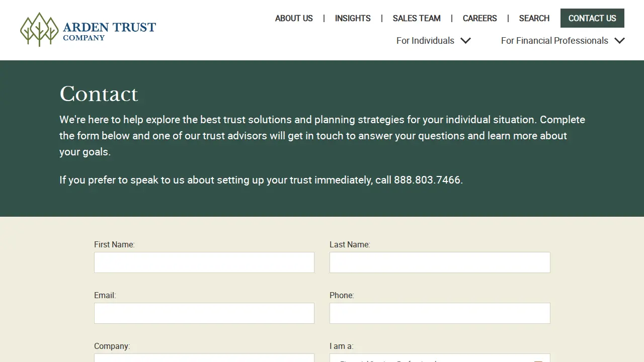Open the Search link in header

(x=534, y=18)
